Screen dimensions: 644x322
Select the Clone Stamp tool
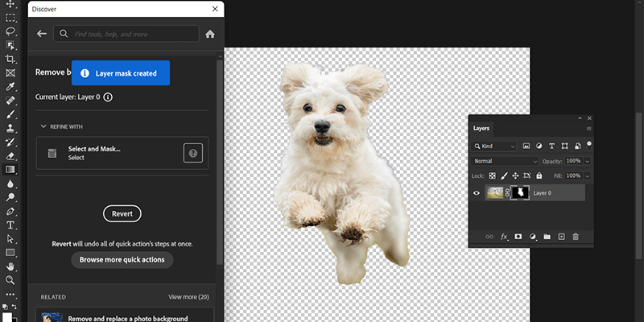10,128
